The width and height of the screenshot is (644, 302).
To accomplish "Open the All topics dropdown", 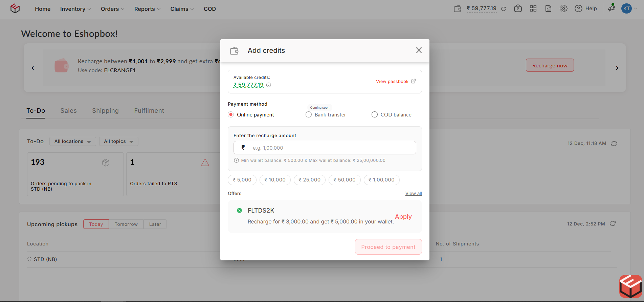I will (118, 142).
